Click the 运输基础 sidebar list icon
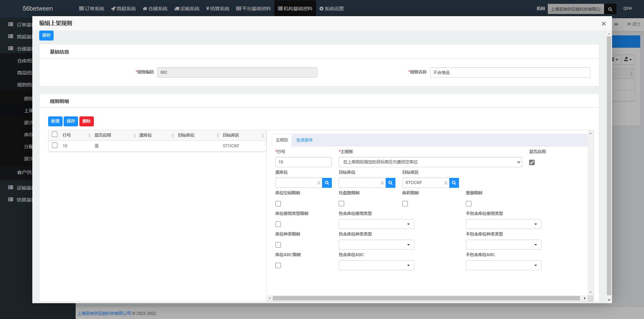 point(11,187)
